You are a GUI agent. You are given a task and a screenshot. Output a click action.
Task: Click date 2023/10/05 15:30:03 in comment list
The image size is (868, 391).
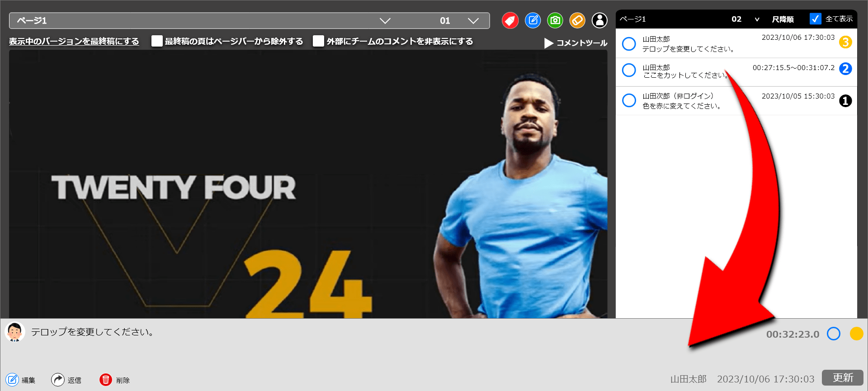point(798,96)
